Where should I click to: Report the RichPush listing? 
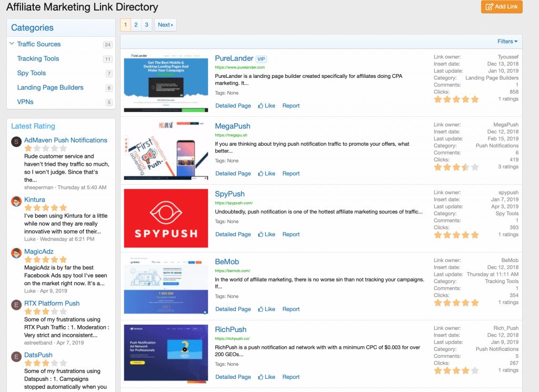point(291,377)
